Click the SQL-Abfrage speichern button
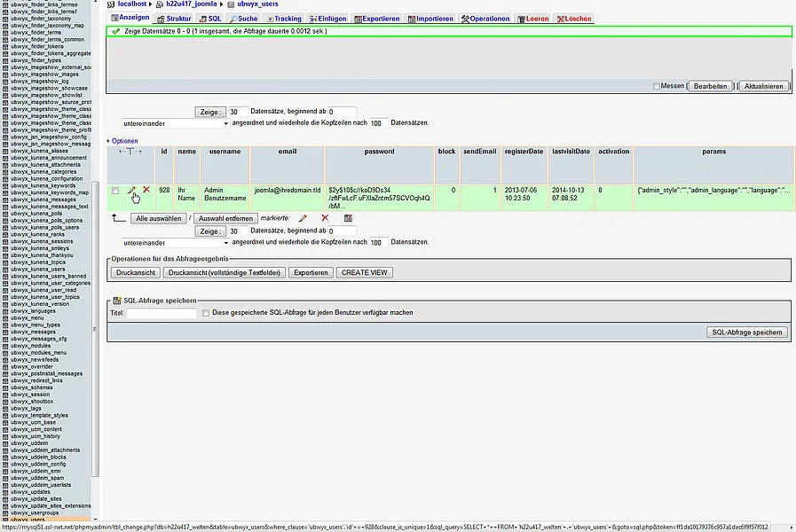Image resolution: width=796 pixels, height=532 pixels. [x=747, y=332]
